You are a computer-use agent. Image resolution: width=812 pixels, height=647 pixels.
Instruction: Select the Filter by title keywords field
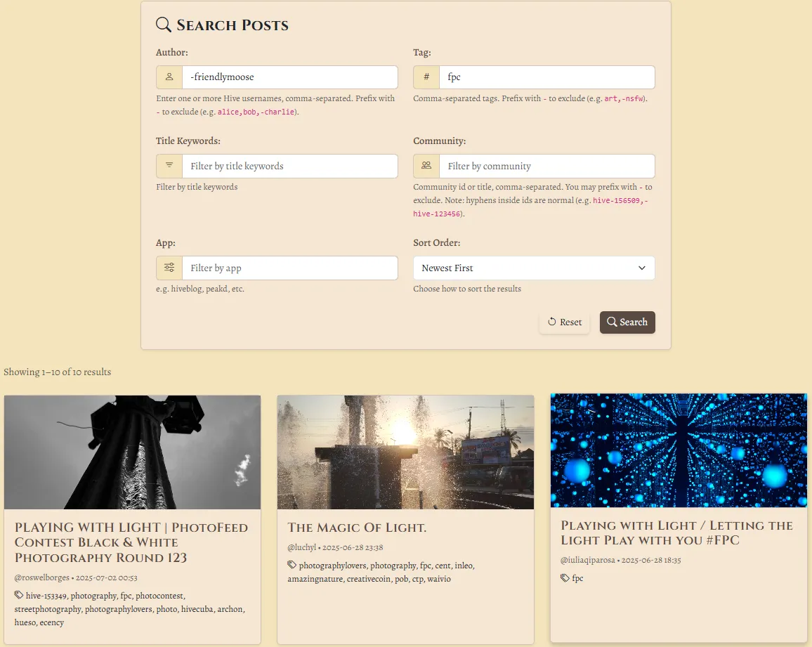[290, 166]
